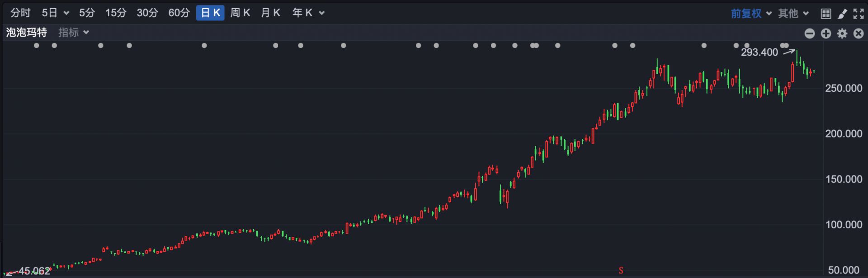Click the first event dot on the chart's top row

coord(37,45)
